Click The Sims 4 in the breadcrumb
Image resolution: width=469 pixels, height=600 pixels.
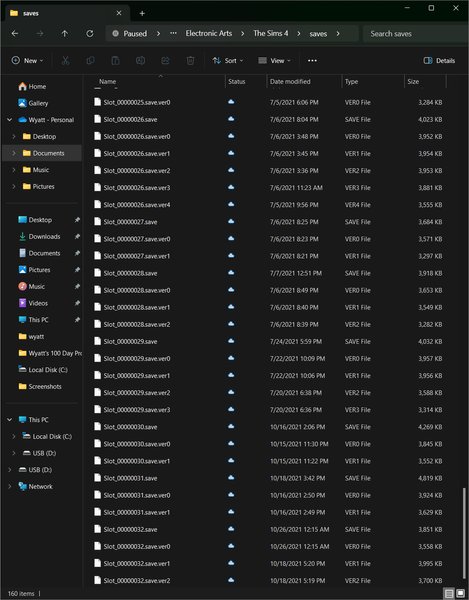coord(270,34)
